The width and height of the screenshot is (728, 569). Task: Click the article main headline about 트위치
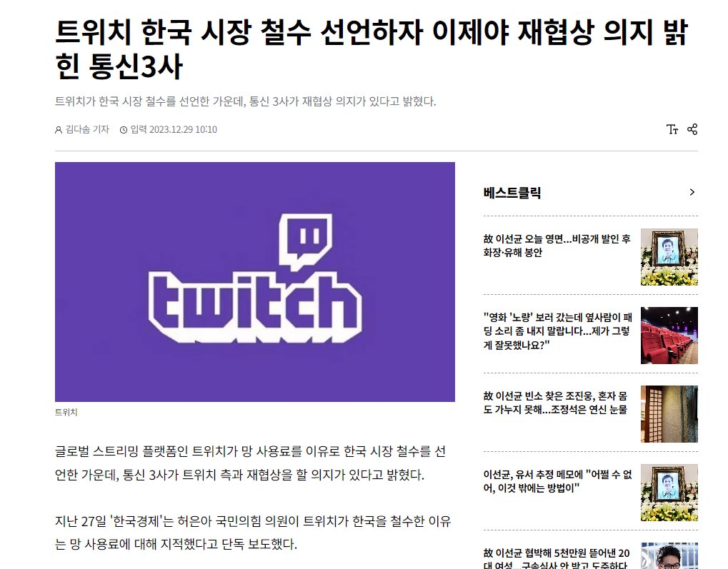(372, 49)
